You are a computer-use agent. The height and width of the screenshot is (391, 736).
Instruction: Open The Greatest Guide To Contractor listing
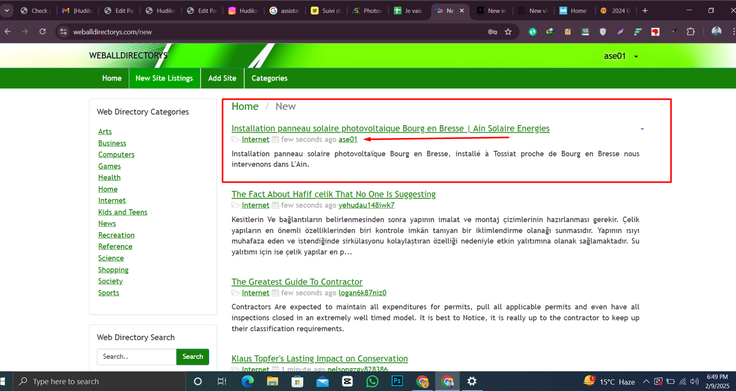point(297,282)
